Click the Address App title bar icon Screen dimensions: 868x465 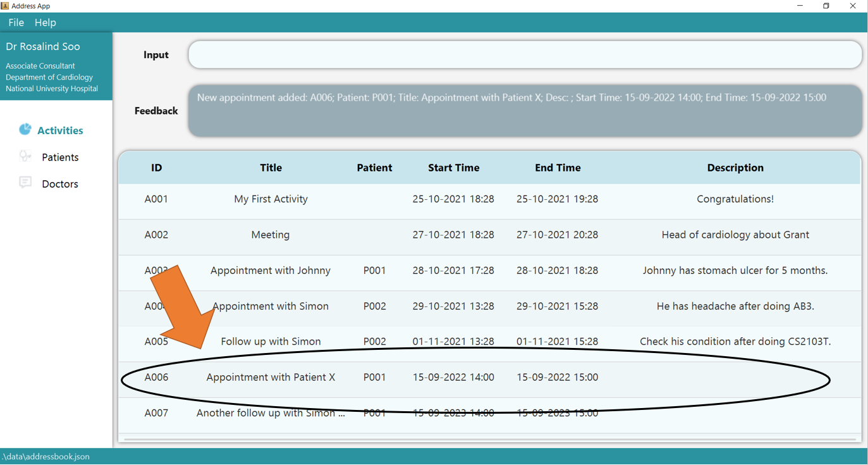pyautogui.click(x=5, y=6)
